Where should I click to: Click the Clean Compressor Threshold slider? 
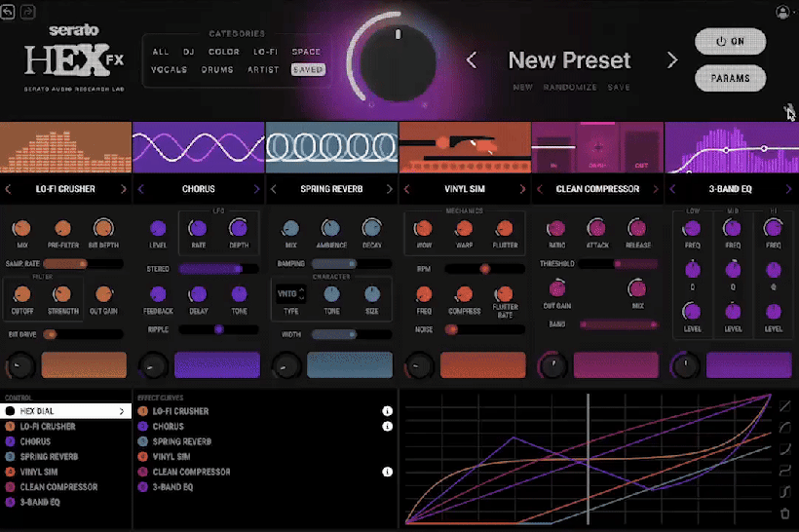click(618, 263)
